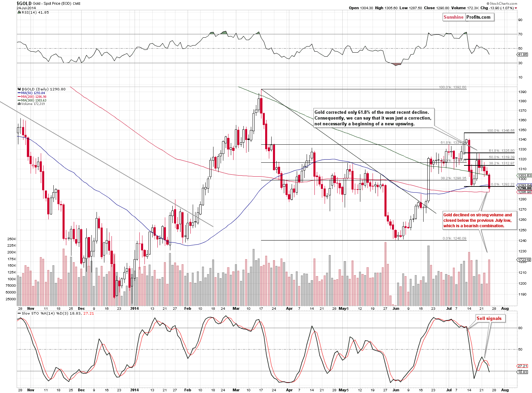This screenshot has width=532, height=393.
Task: Click the Slow STO %K(14) %D(3) label
Action: click(x=56, y=314)
